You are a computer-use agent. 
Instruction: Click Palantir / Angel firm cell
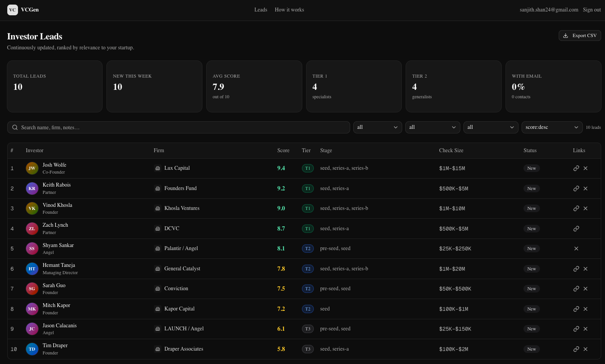[181, 249]
